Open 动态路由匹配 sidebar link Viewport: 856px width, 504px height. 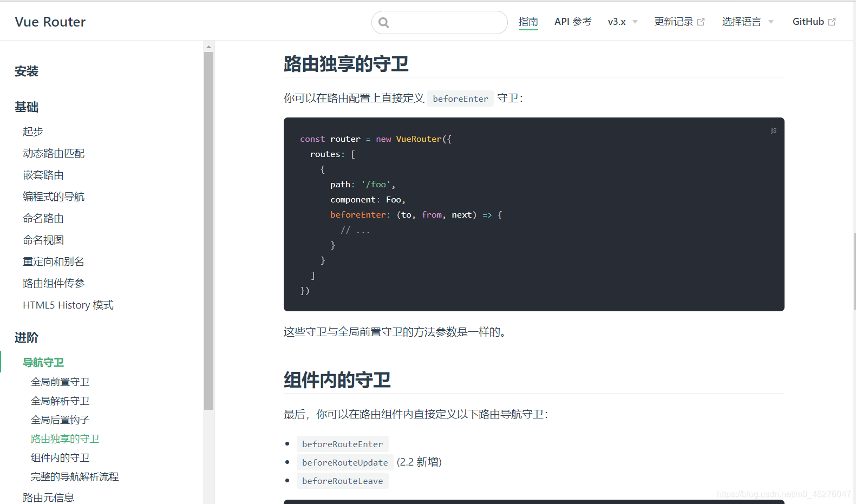pyautogui.click(x=54, y=153)
